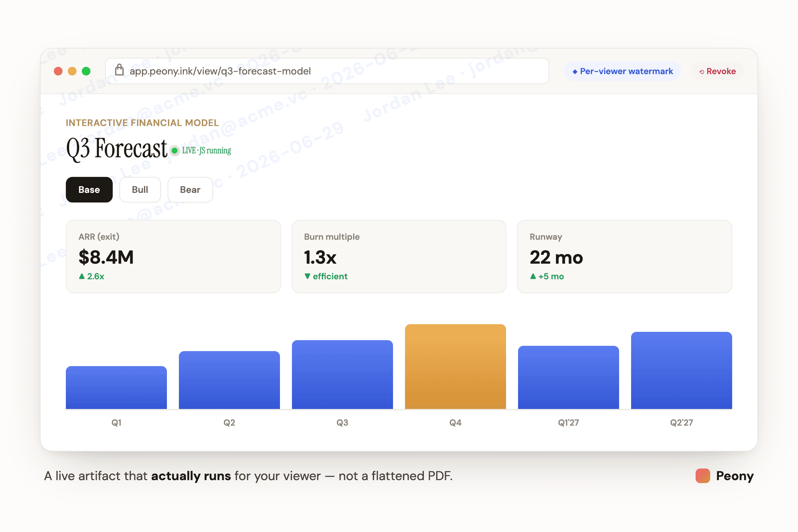Click the "Q1" axis label

[x=116, y=423]
